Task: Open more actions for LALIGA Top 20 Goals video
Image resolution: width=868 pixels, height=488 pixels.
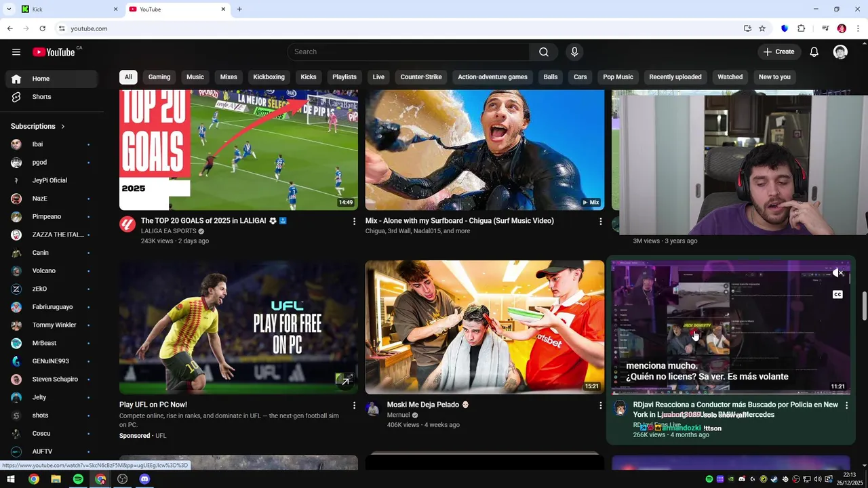Action: (x=354, y=222)
